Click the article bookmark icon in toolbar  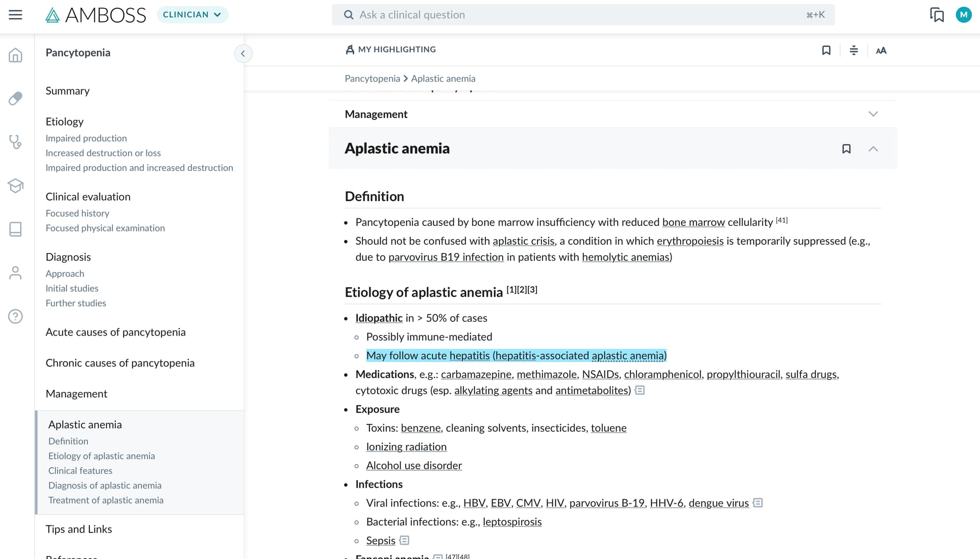(x=826, y=50)
